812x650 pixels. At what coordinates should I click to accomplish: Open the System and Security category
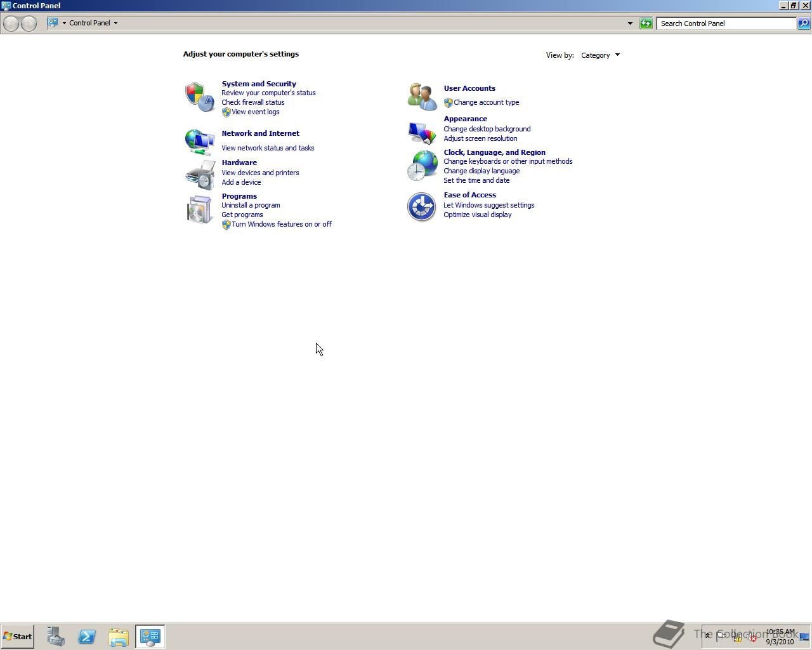pos(259,84)
